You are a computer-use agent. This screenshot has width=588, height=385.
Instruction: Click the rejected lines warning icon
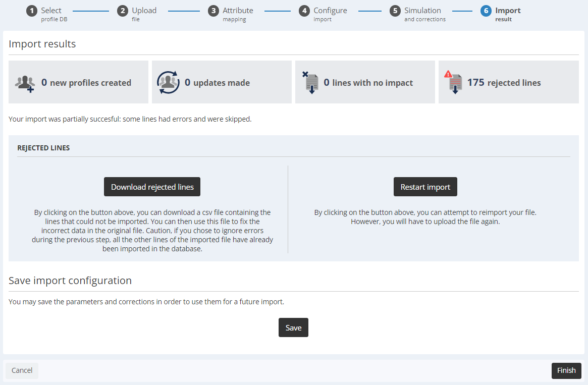coord(453,82)
